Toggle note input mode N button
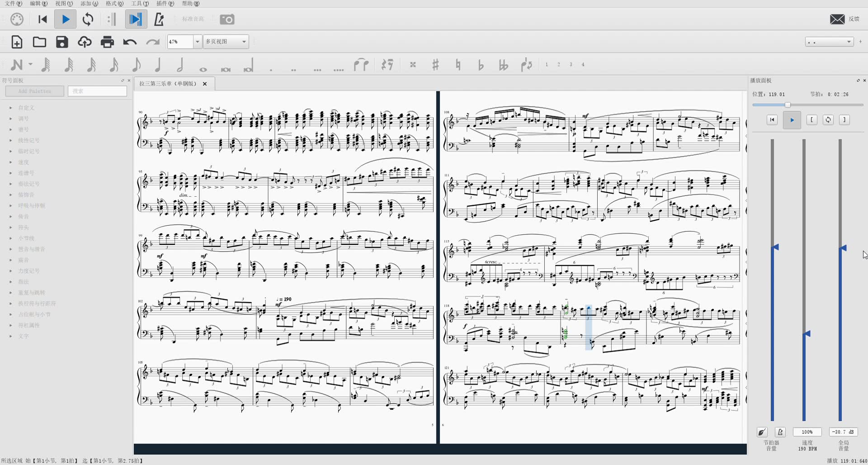This screenshot has height=465, width=868. (x=17, y=65)
